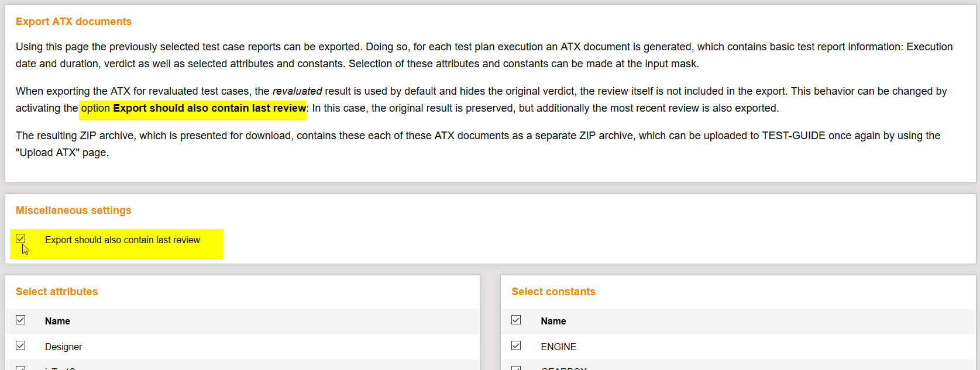
Task: Uncheck the Designer attribute
Action: pyautogui.click(x=20, y=345)
